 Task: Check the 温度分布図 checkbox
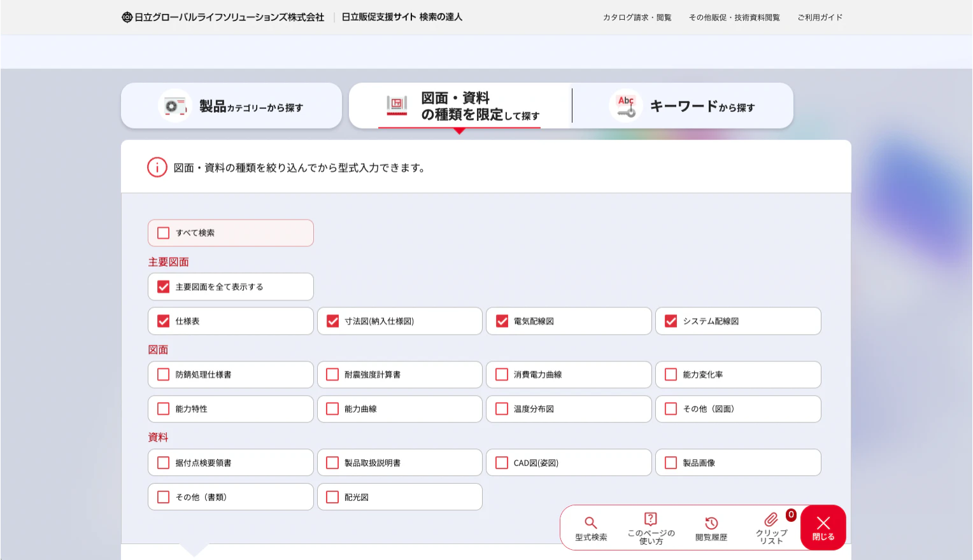[502, 409]
